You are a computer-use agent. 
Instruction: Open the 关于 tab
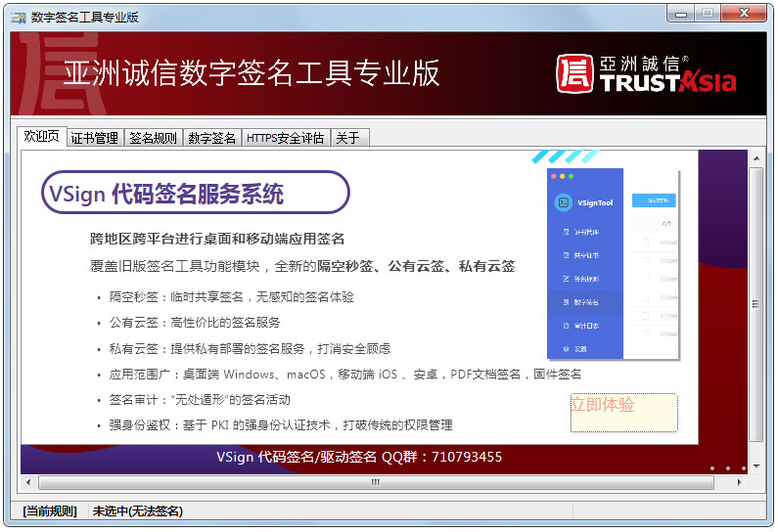pyautogui.click(x=348, y=138)
